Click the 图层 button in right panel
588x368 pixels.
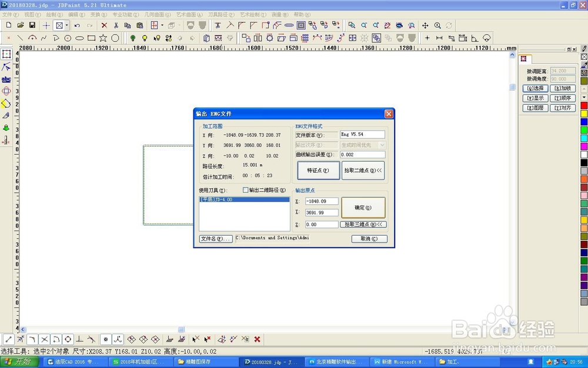tap(535, 108)
